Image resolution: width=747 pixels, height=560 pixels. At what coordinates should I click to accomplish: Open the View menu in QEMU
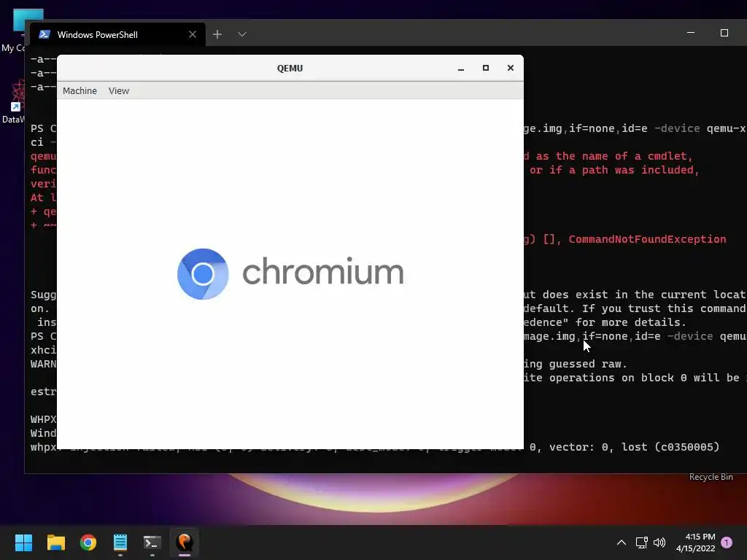point(119,90)
